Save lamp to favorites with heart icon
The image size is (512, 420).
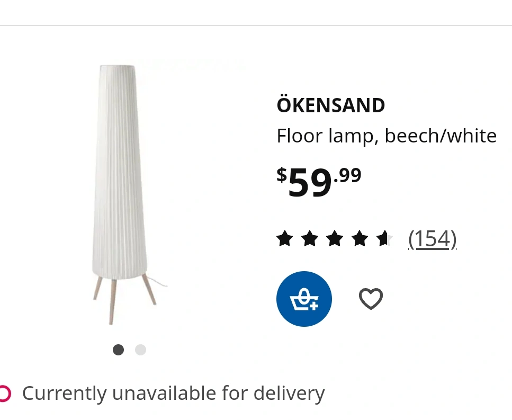click(x=371, y=299)
